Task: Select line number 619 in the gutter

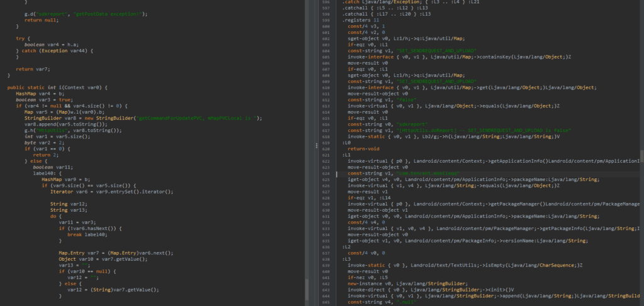Action: click(x=325, y=143)
